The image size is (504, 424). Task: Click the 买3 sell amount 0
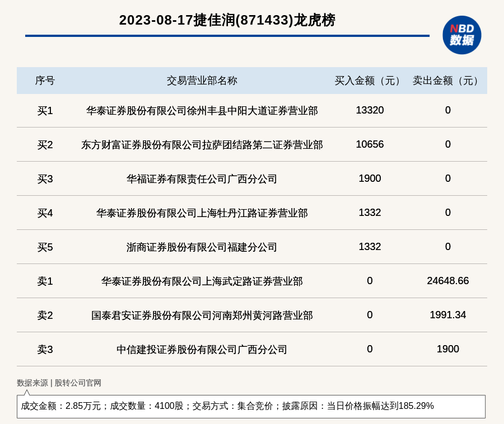point(448,178)
